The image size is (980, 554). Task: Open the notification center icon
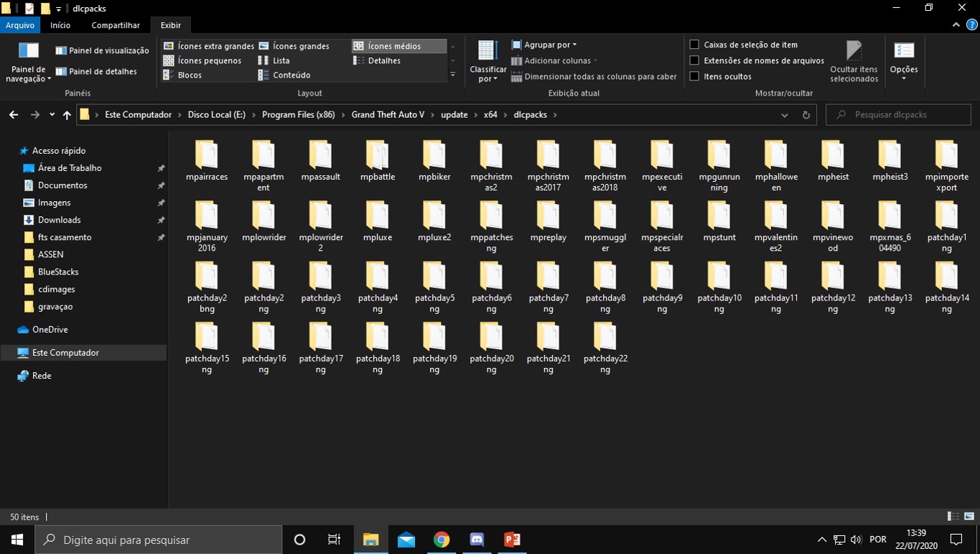pos(956,540)
